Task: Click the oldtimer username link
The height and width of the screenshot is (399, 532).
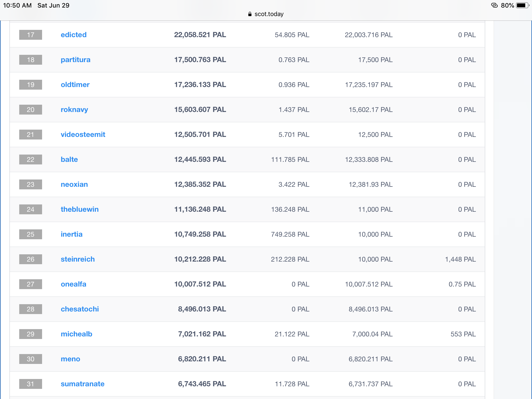Action: (x=75, y=85)
